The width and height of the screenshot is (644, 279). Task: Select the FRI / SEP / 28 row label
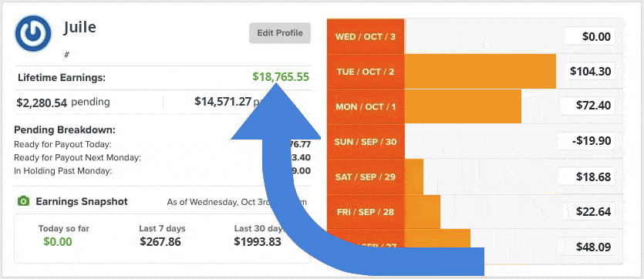[366, 212]
